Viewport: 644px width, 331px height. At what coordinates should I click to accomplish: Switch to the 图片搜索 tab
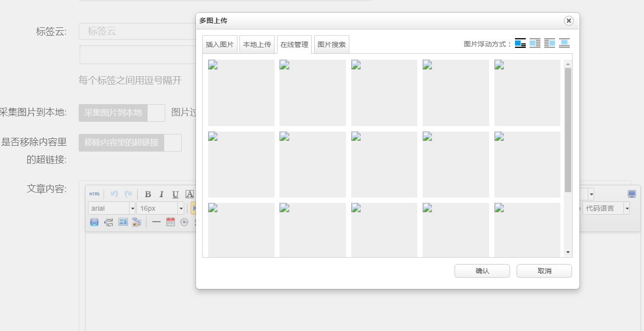point(331,44)
